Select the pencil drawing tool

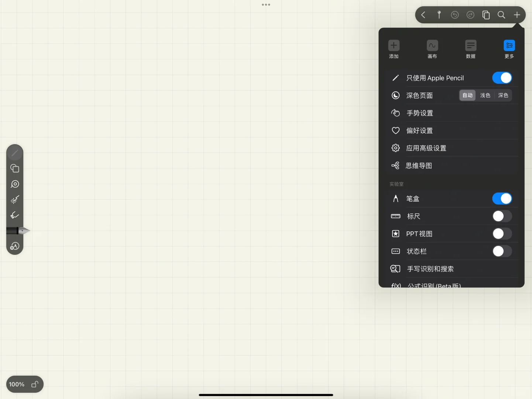(15, 153)
